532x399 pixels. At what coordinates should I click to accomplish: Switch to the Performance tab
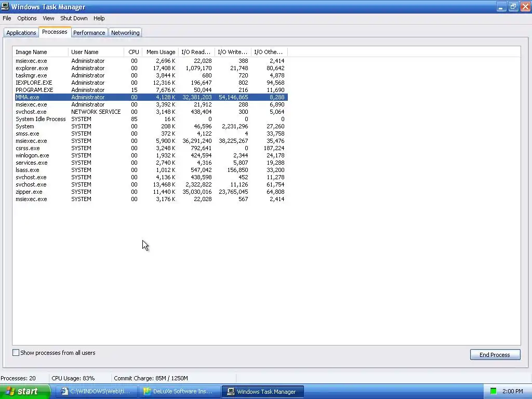point(89,33)
